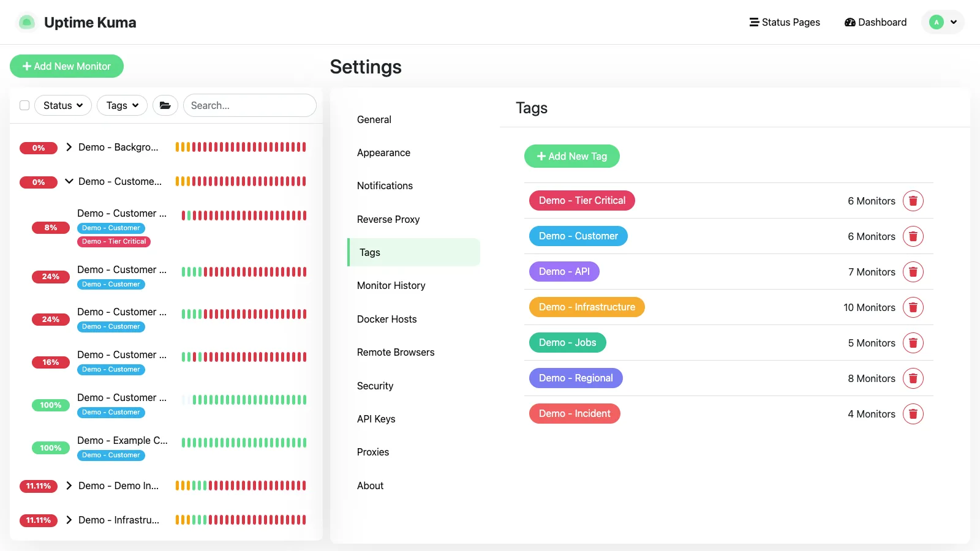Open Status Pages from header
The image size is (980, 551).
(785, 22)
